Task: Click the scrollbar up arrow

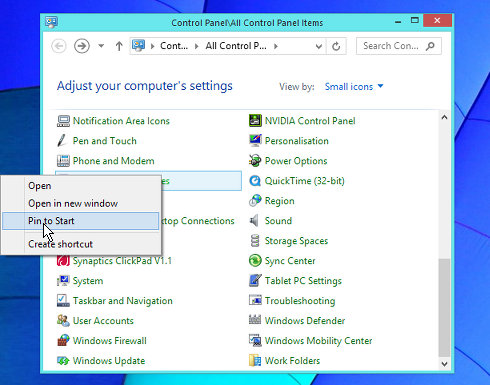Action: [x=444, y=117]
